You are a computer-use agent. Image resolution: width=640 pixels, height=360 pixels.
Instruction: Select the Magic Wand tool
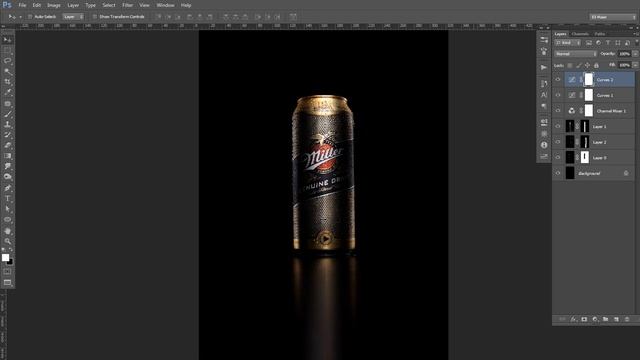[x=7, y=71]
